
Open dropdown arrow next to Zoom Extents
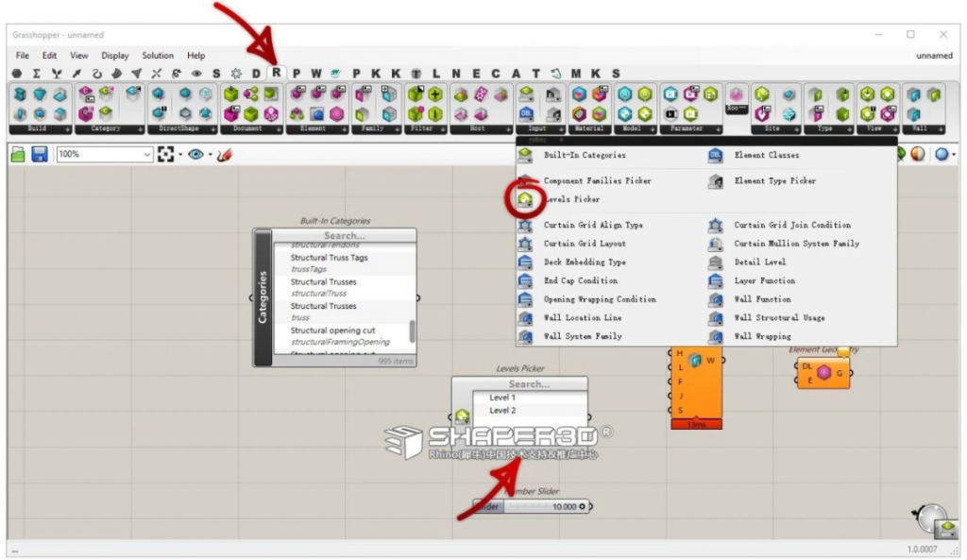pyautogui.click(x=180, y=154)
